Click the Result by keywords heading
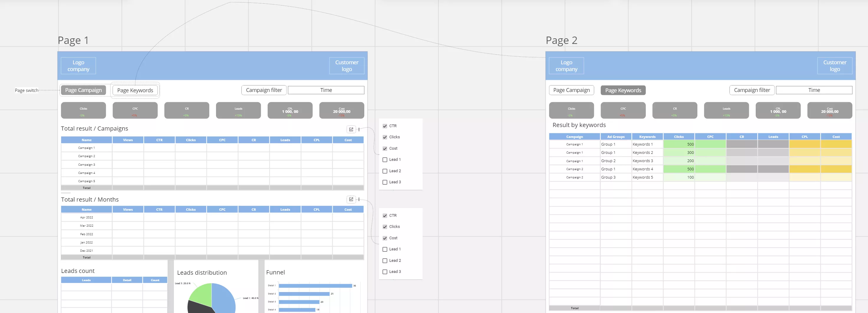The width and height of the screenshot is (868, 313). coord(579,125)
